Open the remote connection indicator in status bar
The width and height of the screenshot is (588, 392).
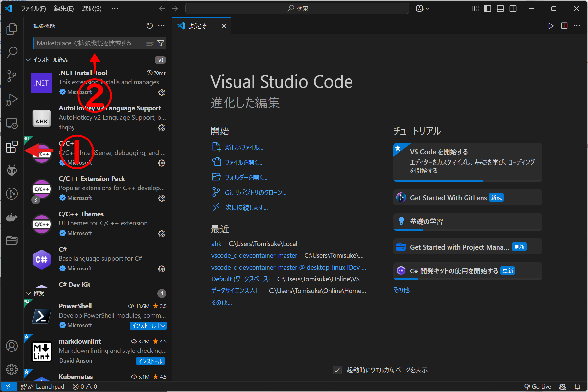(x=8, y=386)
